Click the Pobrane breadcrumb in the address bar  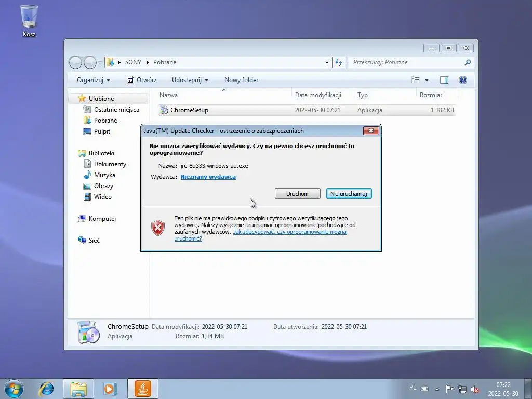(x=165, y=62)
